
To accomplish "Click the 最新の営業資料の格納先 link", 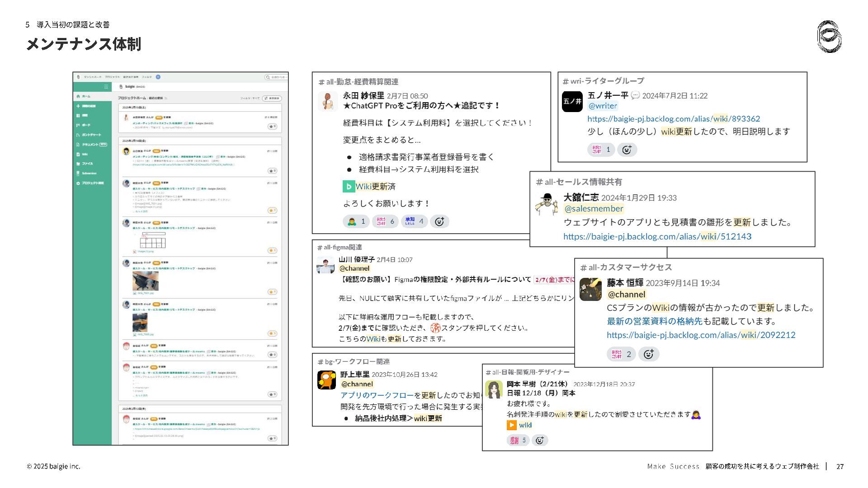I will [x=655, y=321].
